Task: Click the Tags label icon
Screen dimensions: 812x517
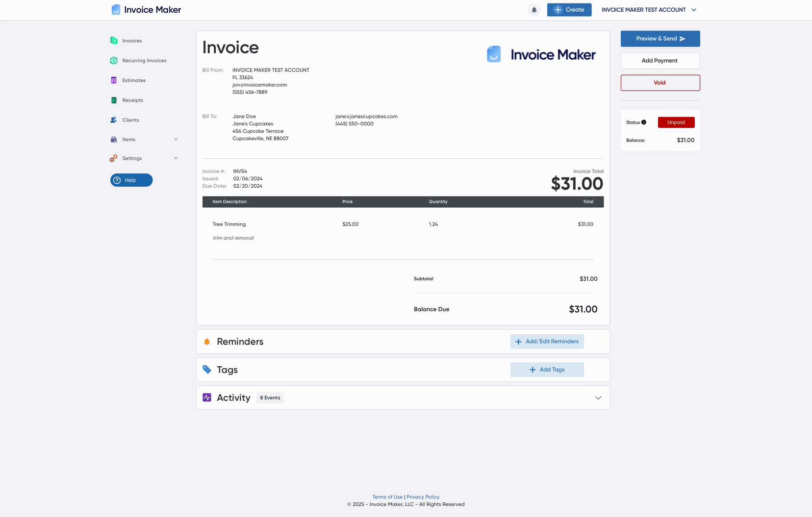Action: tap(207, 370)
